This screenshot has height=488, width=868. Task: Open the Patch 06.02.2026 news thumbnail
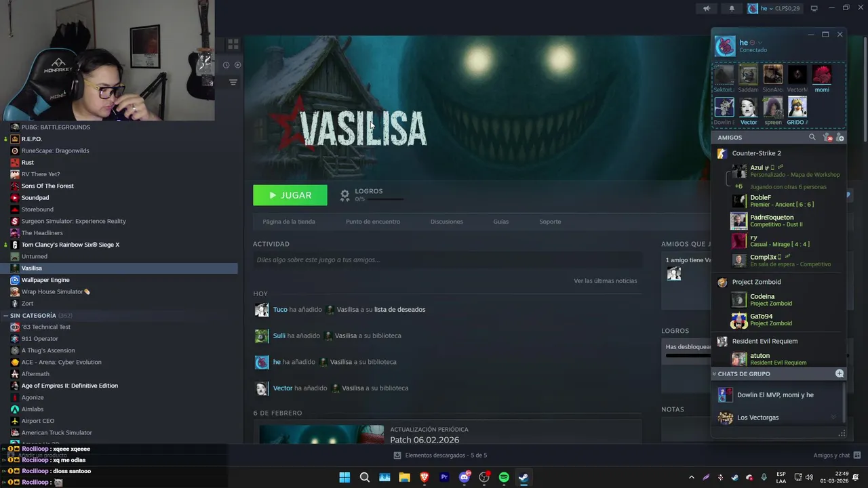pyautogui.click(x=321, y=434)
